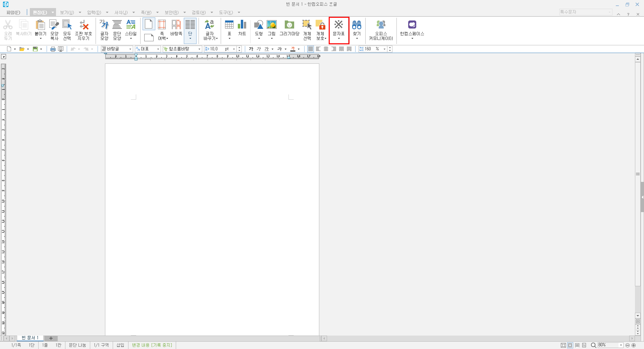Insert a 차트 chart
This screenshot has height=349, width=644.
click(x=242, y=28)
